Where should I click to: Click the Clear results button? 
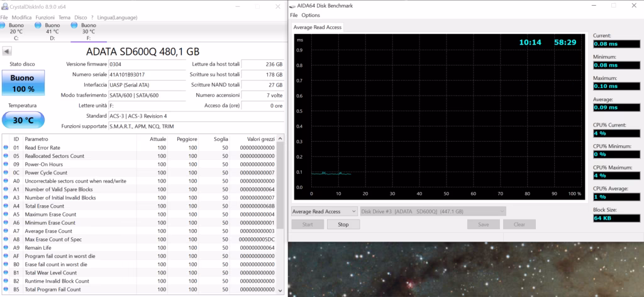point(519,224)
